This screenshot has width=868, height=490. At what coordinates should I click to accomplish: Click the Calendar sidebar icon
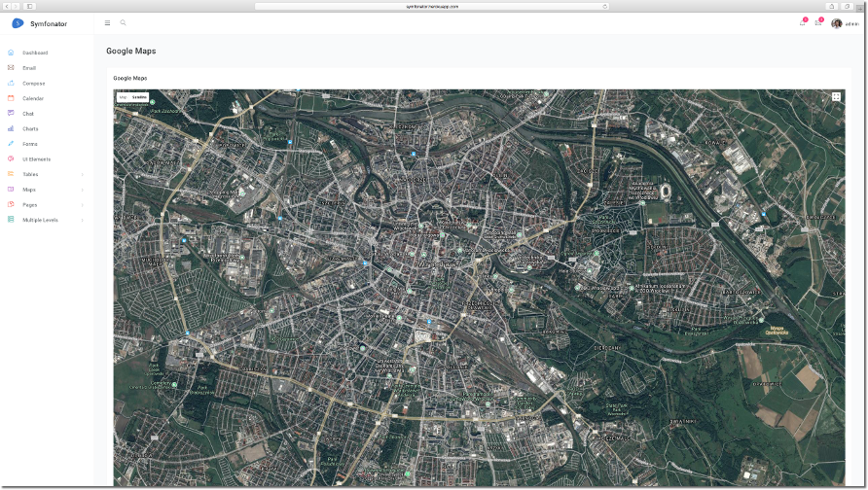click(11, 98)
